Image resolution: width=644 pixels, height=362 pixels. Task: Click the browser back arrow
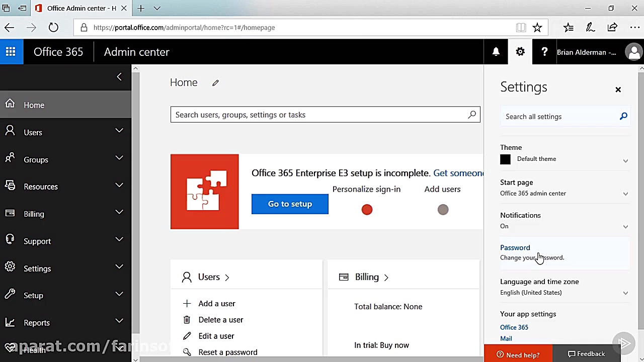(x=9, y=28)
